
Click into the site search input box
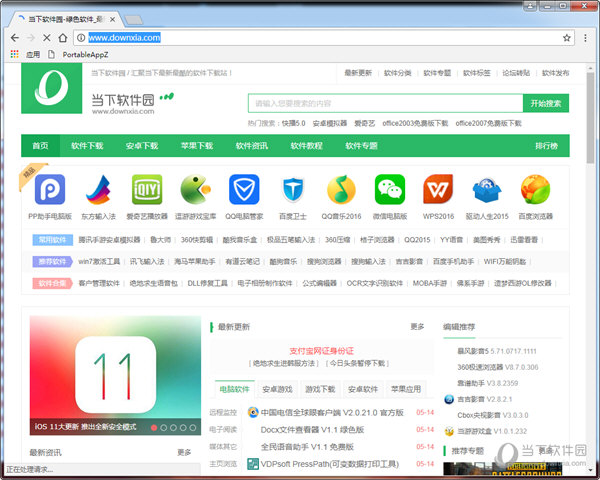click(x=386, y=103)
